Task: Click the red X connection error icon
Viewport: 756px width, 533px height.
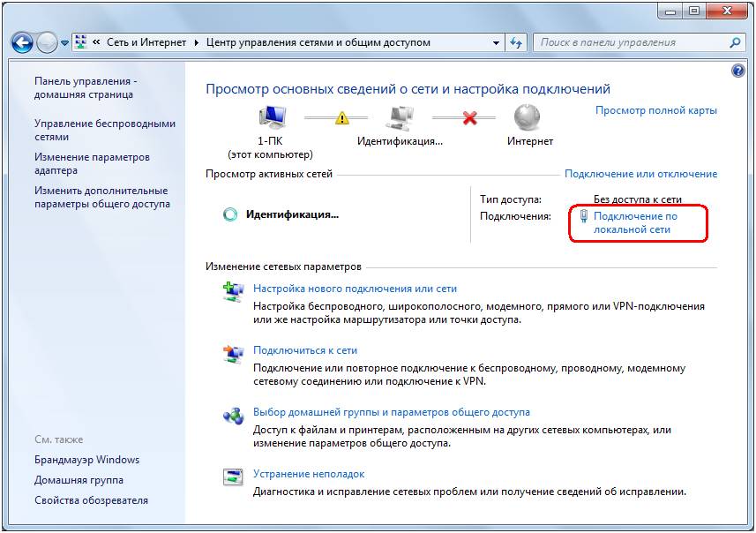Action: [x=469, y=117]
